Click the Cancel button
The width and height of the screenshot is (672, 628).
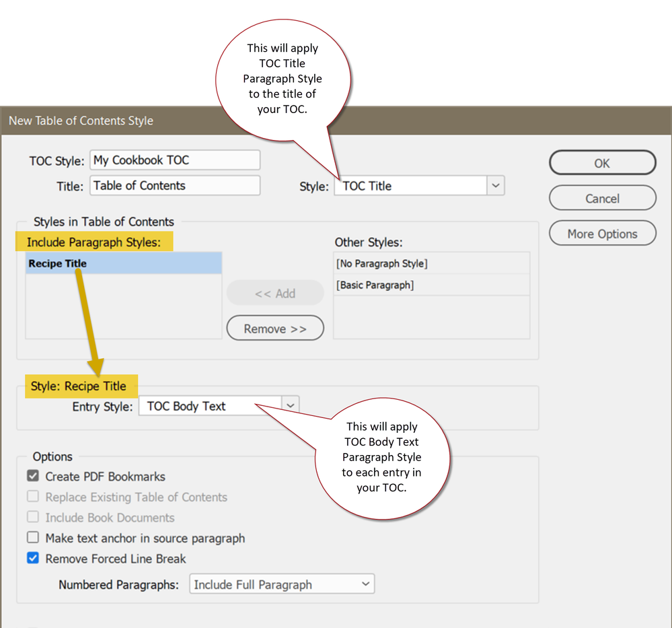pos(601,198)
